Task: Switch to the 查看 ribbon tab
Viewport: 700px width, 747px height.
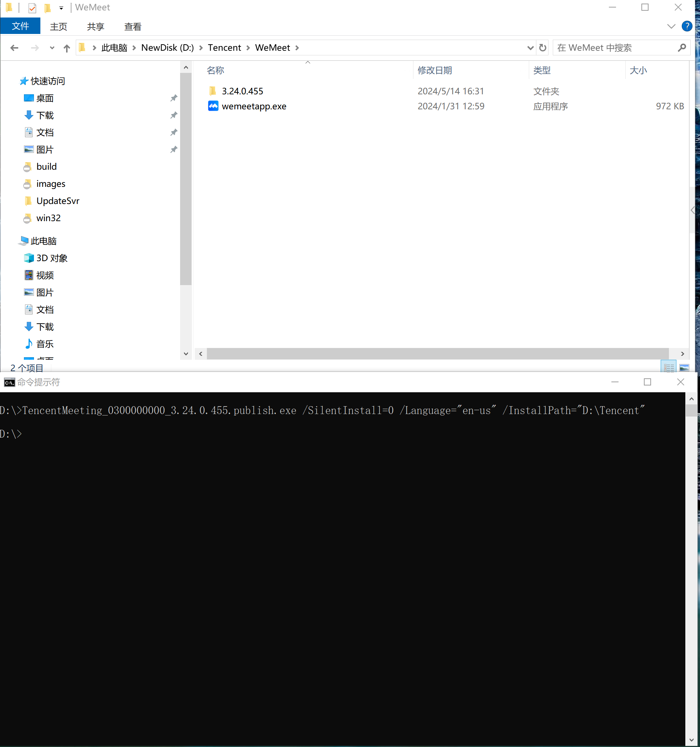Action: (x=133, y=27)
